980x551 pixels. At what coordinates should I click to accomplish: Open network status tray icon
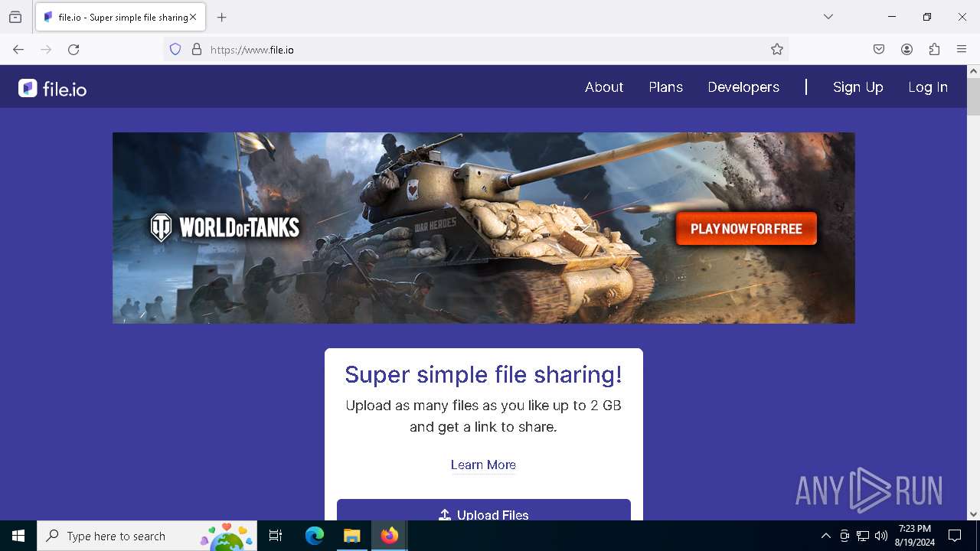pos(863,536)
